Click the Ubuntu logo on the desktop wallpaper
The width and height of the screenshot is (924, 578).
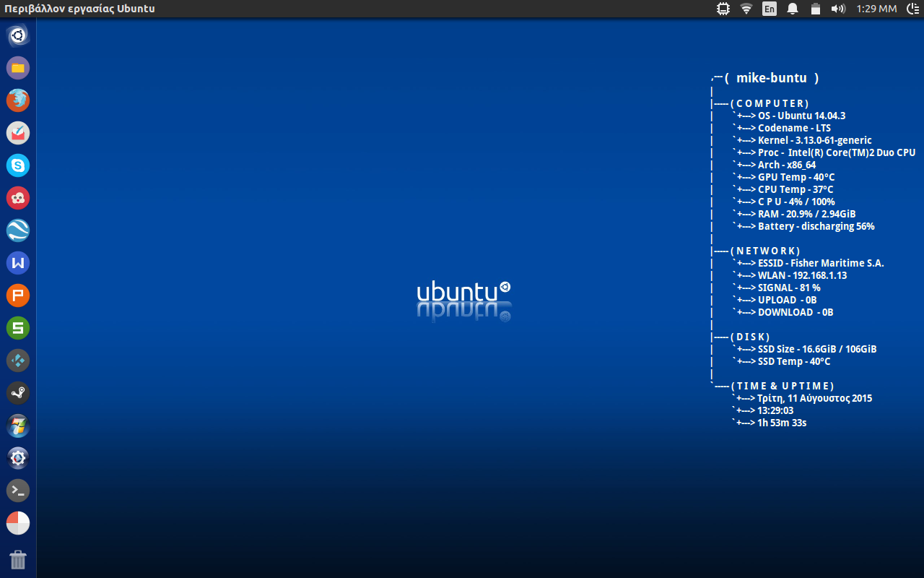[x=463, y=293]
